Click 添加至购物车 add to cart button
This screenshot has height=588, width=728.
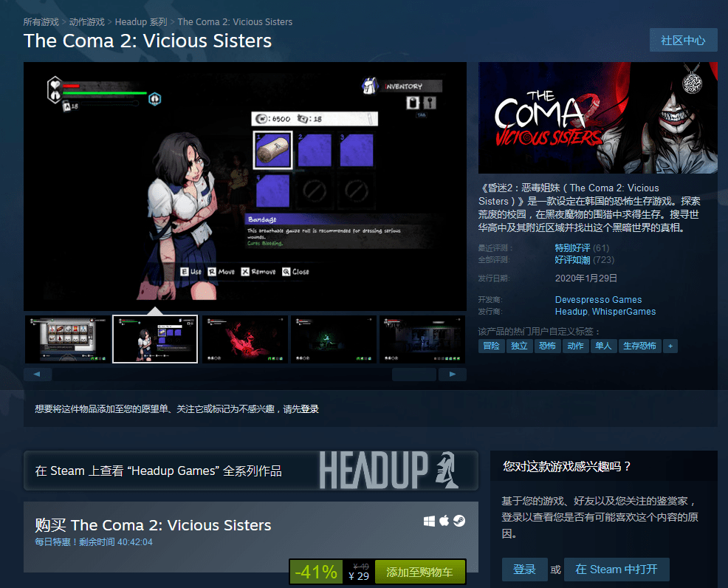pyautogui.click(x=419, y=572)
